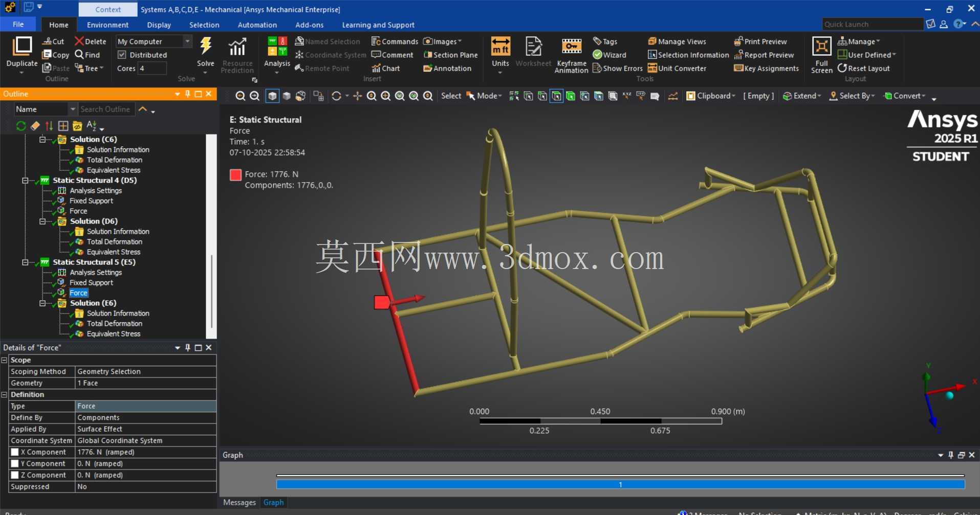Click Zoom Out magnifier icon in viewport toolbar
Image resolution: width=980 pixels, height=515 pixels.
pyautogui.click(x=254, y=96)
